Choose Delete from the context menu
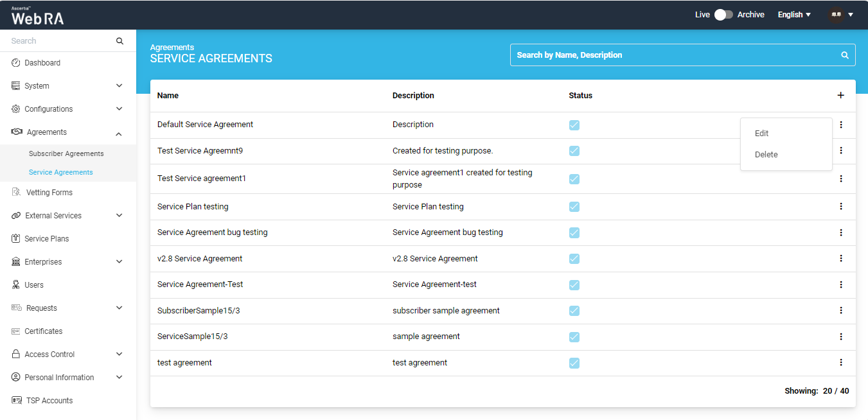The image size is (868, 420). pyautogui.click(x=766, y=155)
